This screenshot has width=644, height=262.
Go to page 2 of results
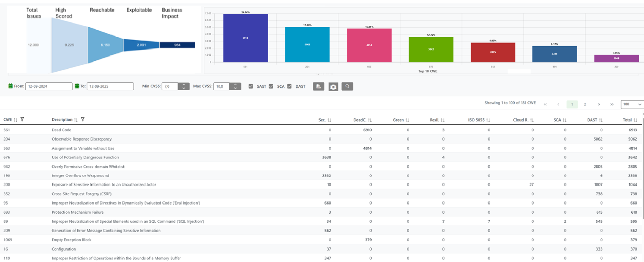[x=585, y=104]
